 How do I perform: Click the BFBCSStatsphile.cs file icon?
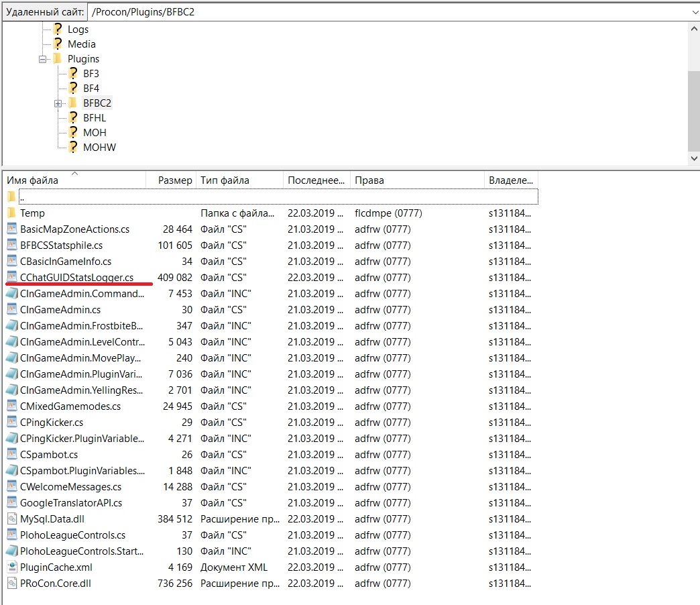click(x=12, y=245)
